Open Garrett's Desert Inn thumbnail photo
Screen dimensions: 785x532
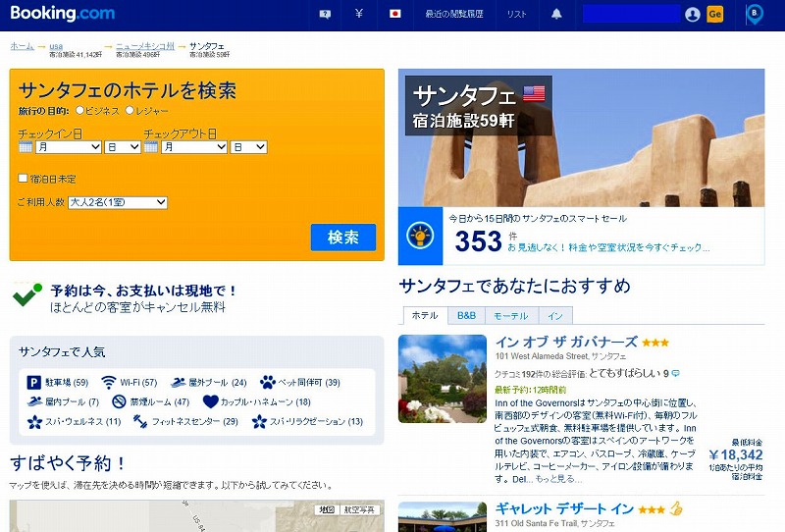(443, 517)
